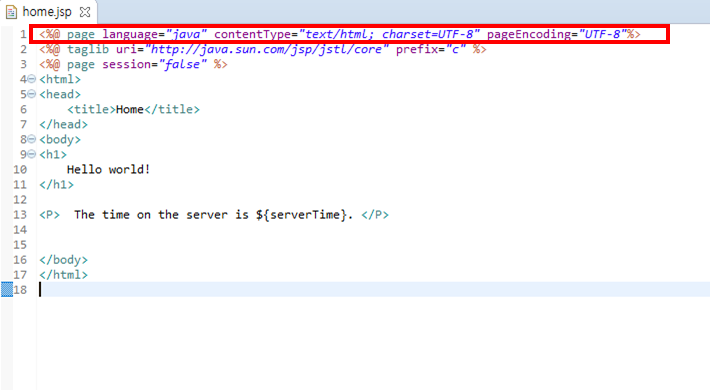Click line number 1 in the gutter
Image resolution: width=710 pixels, height=390 pixels.
pos(23,34)
